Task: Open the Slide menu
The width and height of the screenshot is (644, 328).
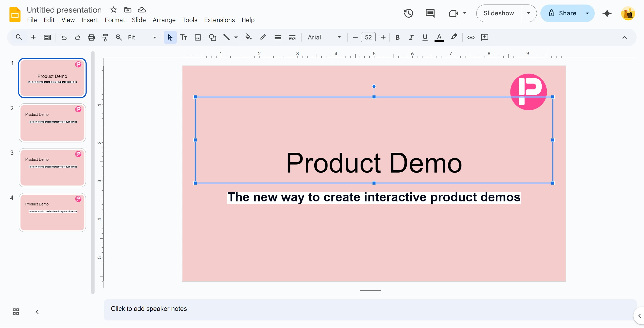Action: point(139,20)
